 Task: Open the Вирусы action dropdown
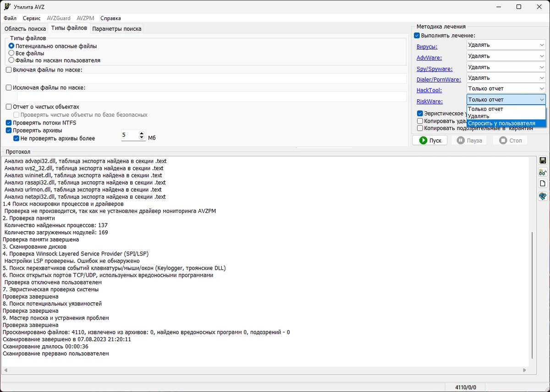tap(506, 45)
